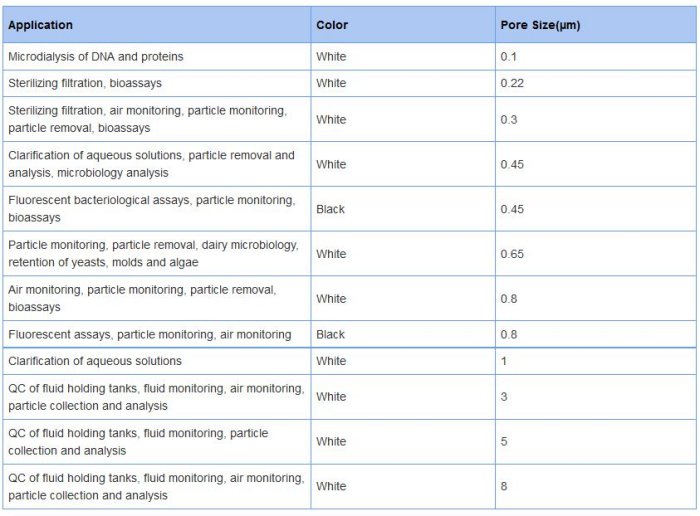700x516 pixels.
Task: Click the 0.65 pore size cell
Action: 512,254
